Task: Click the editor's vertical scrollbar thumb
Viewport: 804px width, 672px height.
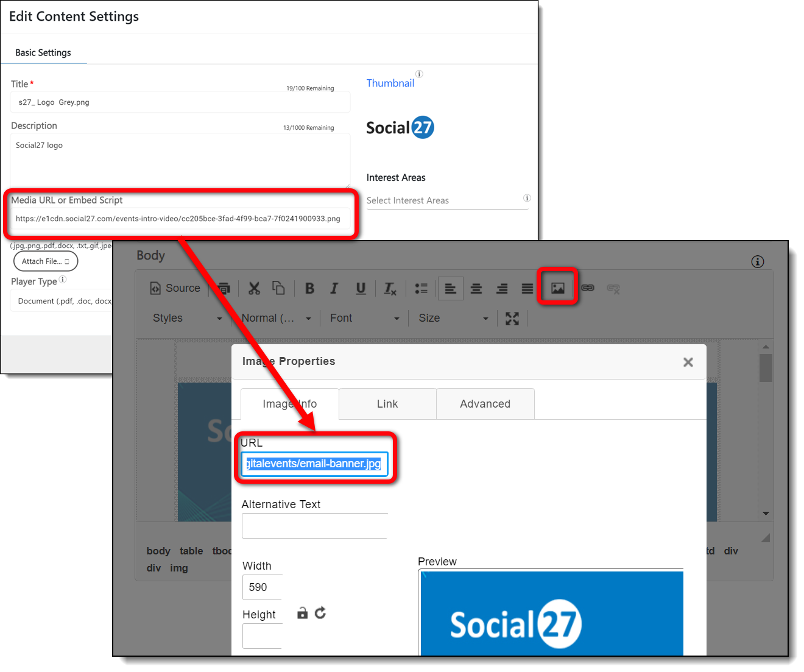Action: coord(766,367)
